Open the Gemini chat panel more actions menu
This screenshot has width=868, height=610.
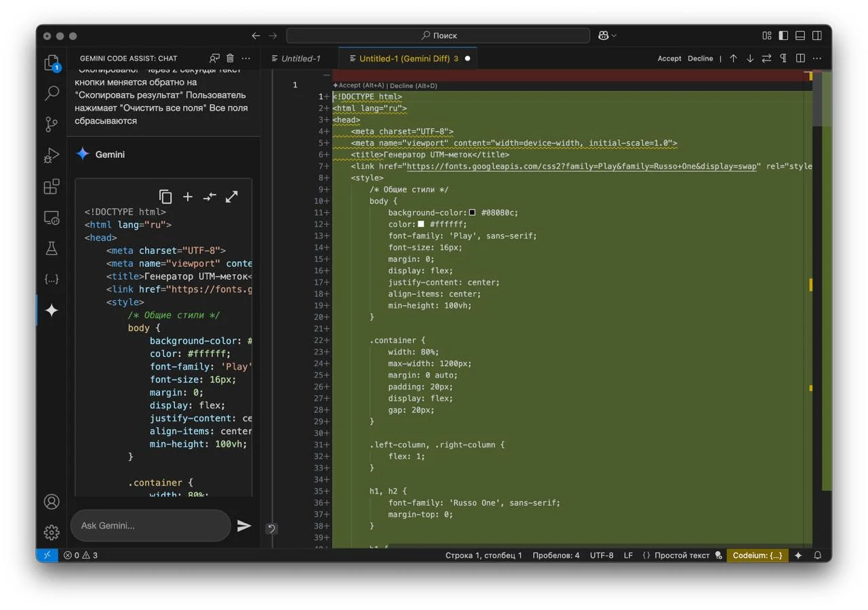246,58
